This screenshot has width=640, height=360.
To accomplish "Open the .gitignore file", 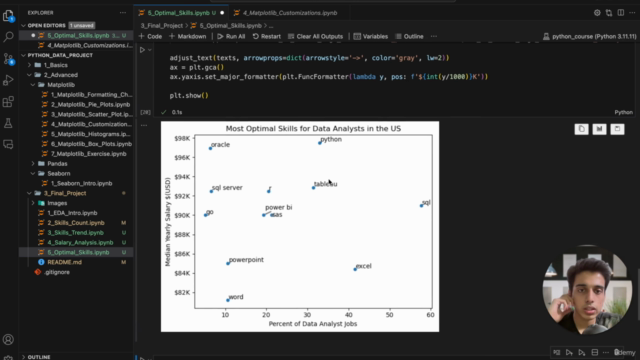I will [57, 272].
